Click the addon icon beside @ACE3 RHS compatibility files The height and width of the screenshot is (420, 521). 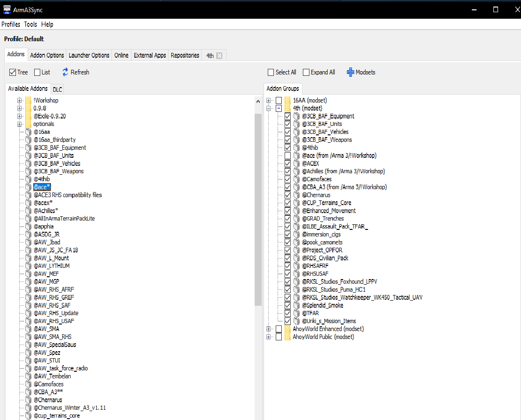click(29, 195)
